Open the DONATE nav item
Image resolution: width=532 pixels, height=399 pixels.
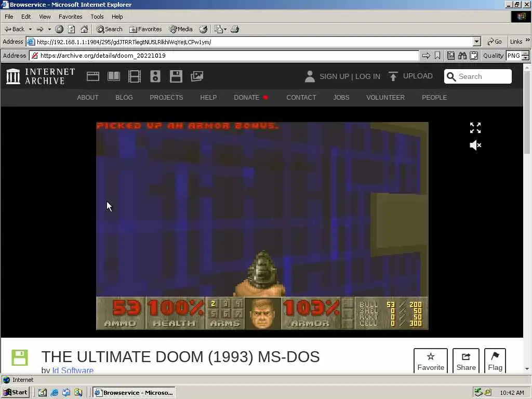pyautogui.click(x=251, y=98)
